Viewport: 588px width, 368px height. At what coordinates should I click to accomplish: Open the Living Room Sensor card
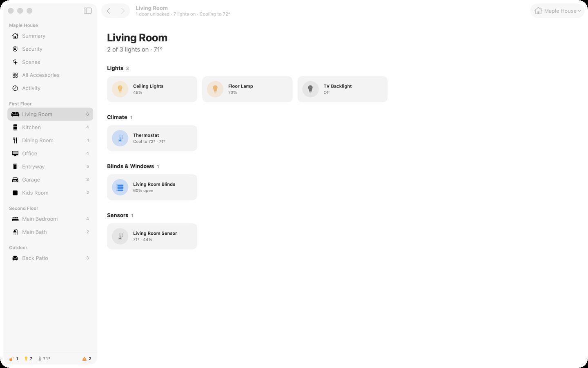pos(152,236)
